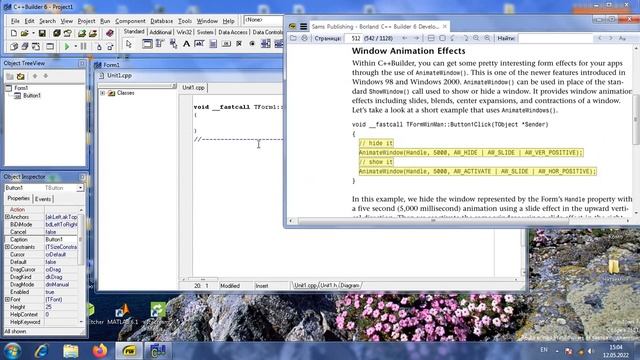This screenshot has width=640, height=360.
Task: Select the PopupMenu component in palette
Action: pyautogui.click(x=173, y=44)
